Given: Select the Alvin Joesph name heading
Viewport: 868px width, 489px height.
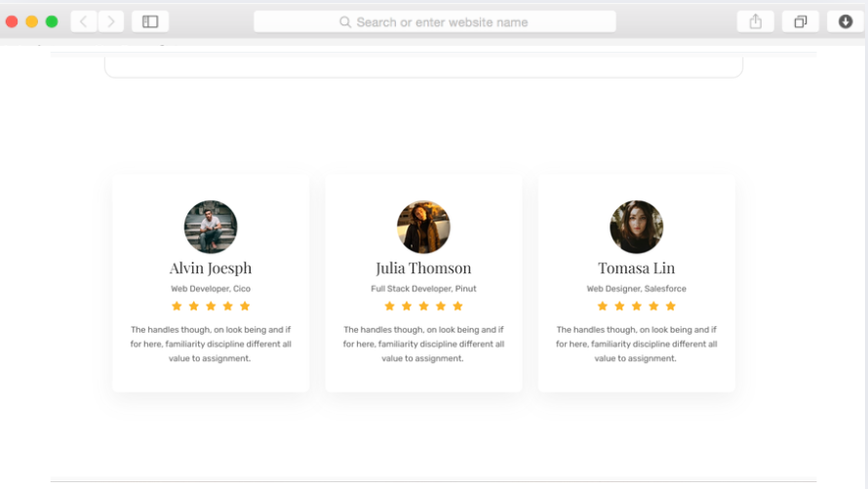Looking at the screenshot, I should 211,268.
